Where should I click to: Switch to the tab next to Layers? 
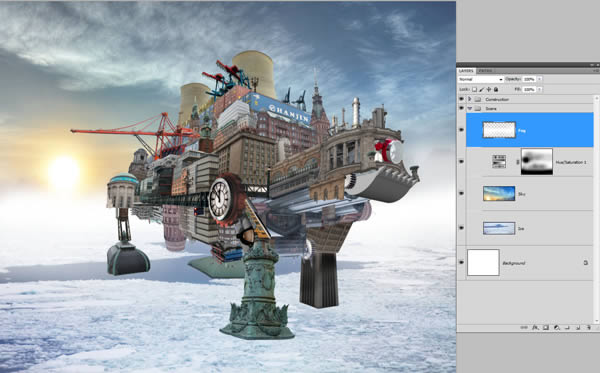click(x=486, y=71)
